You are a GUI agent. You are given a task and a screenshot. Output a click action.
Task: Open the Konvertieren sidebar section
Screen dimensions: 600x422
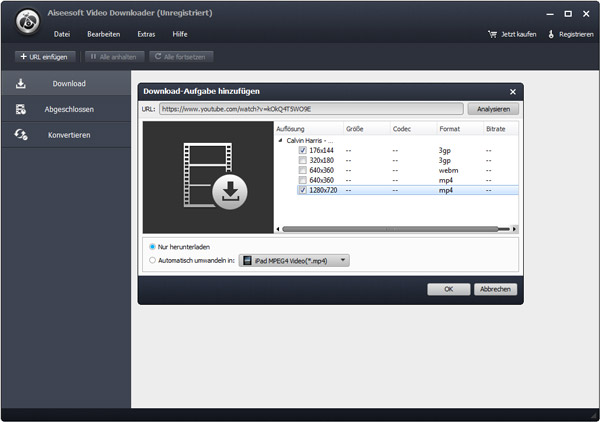coord(66,135)
